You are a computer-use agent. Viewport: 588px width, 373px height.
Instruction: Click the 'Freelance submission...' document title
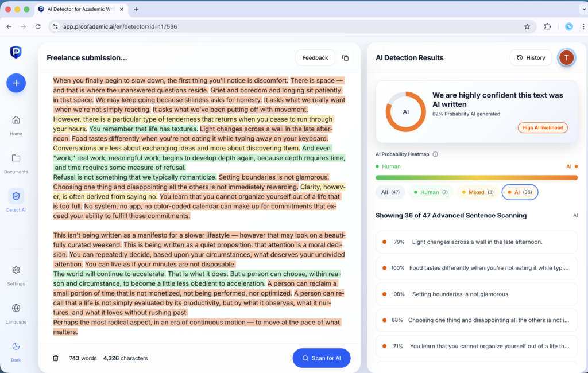(87, 58)
